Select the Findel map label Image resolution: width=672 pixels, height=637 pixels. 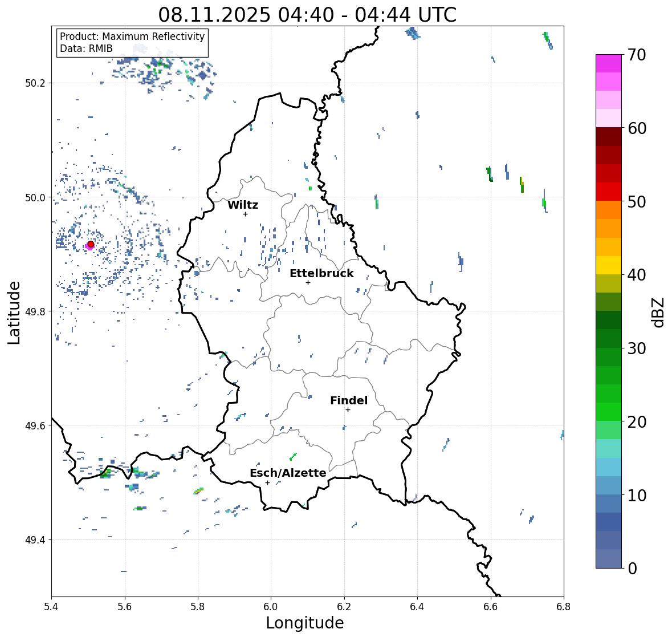(349, 400)
